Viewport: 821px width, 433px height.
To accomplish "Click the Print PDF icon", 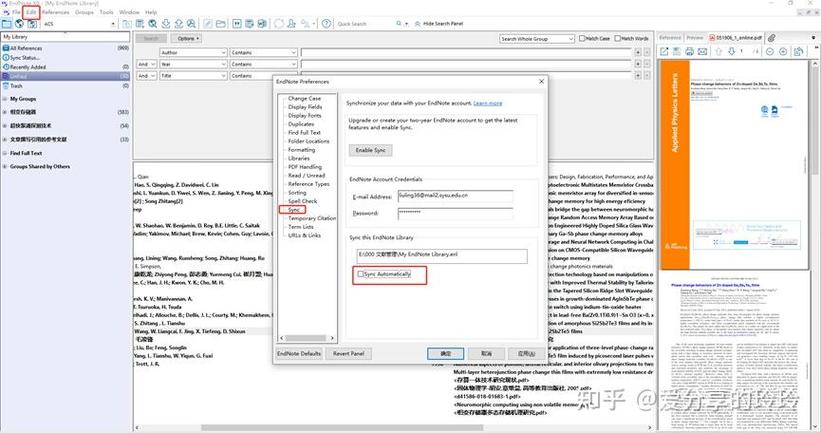I will click(690, 51).
